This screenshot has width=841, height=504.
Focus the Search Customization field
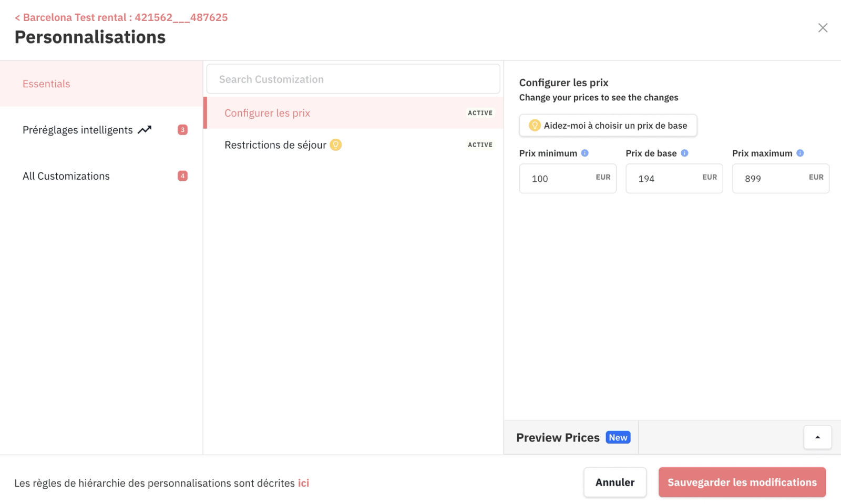pyautogui.click(x=353, y=79)
